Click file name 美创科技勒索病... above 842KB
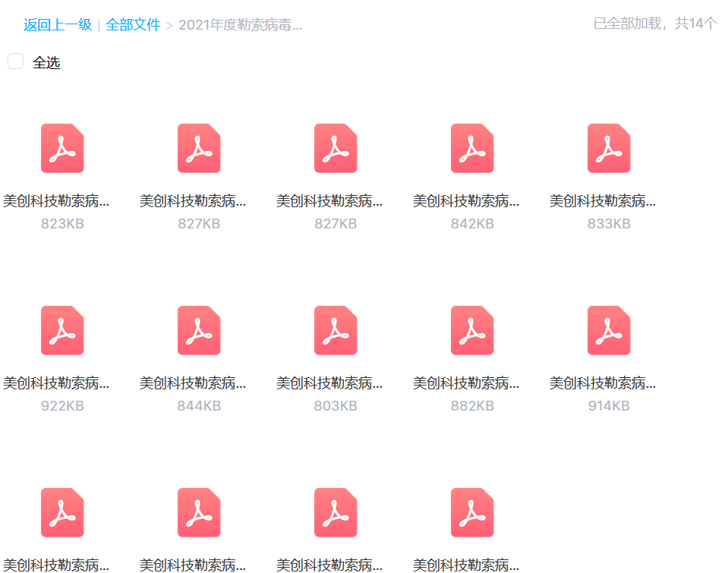Viewport: 728px width, 573px height. [x=466, y=201]
